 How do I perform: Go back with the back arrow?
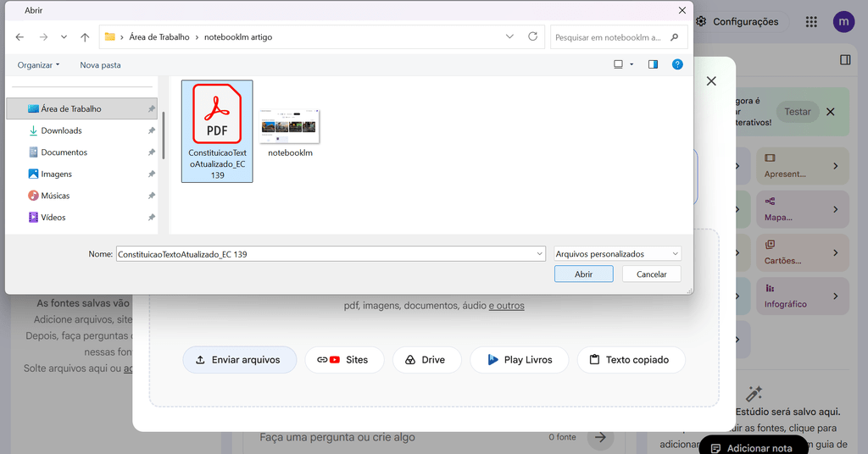click(x=20, y=37)
